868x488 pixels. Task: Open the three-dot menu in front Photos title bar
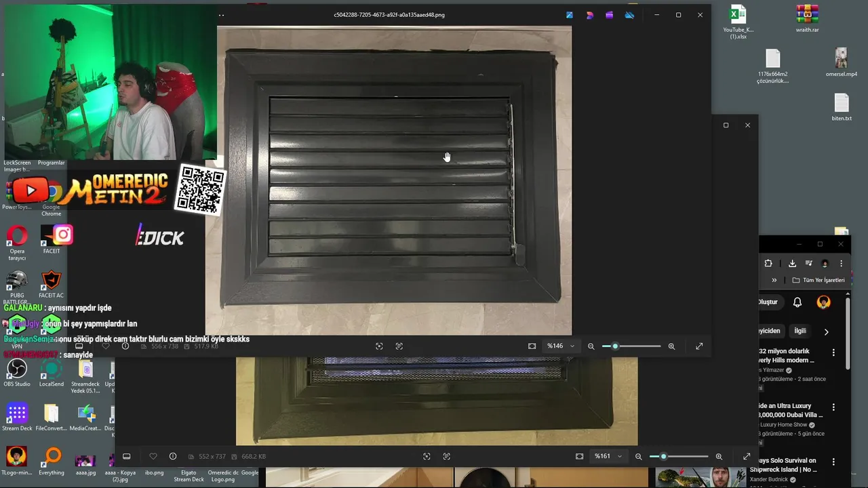tap(221, 15)
